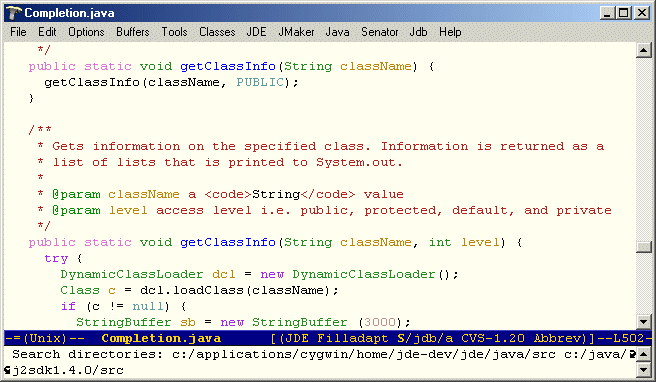Open the Edit menu
656x382 pixels.
[x=47, y=32]
